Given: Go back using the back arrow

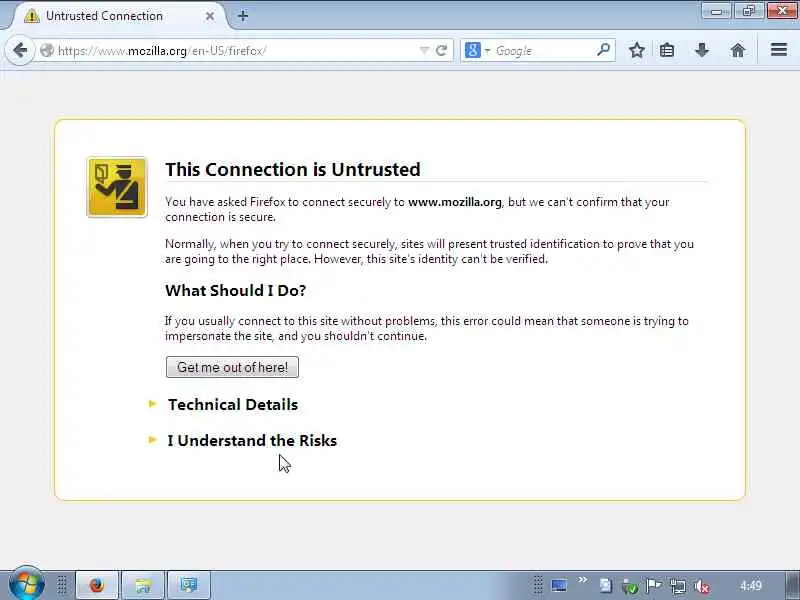Looking at the screenshot, I should coord(20,50).
